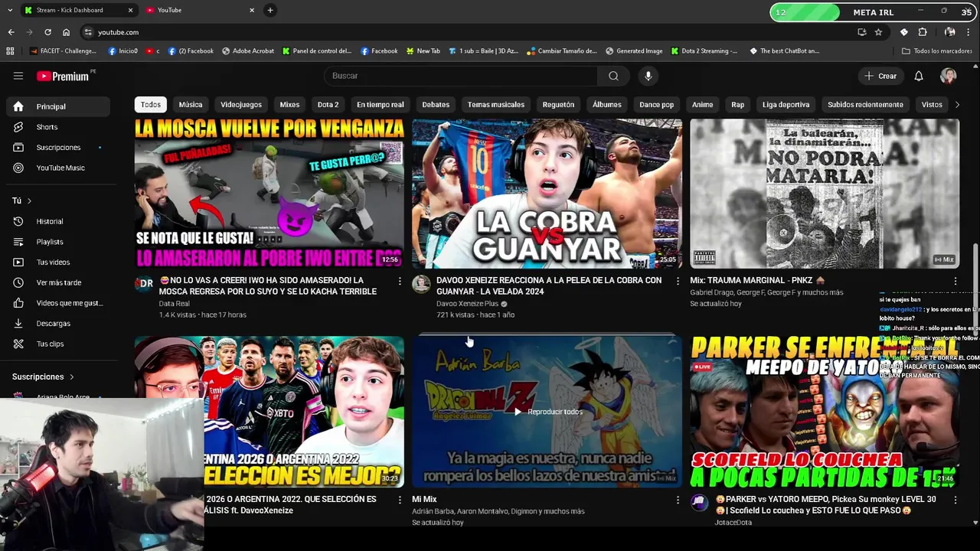Open Playlists in the sidebar

[x=59, y=242]
